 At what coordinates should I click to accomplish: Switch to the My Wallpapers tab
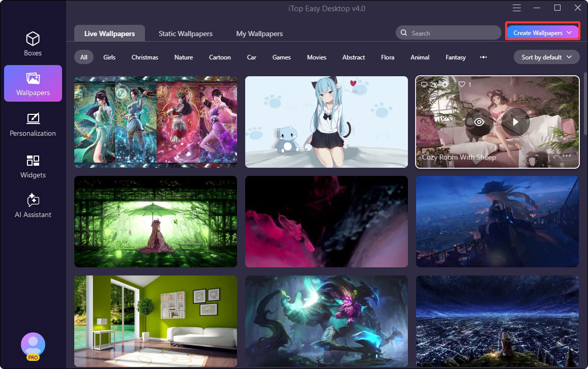tap(259, 34)
